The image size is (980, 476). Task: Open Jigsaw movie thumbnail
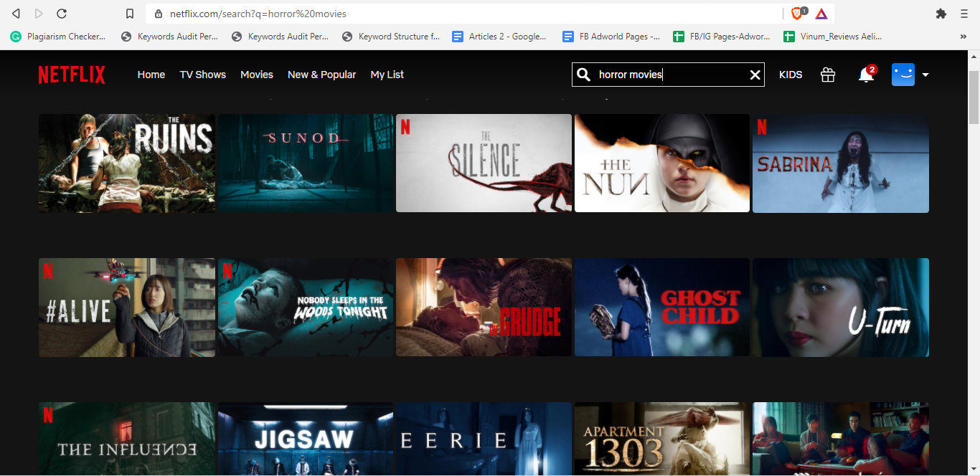point(306,439)
